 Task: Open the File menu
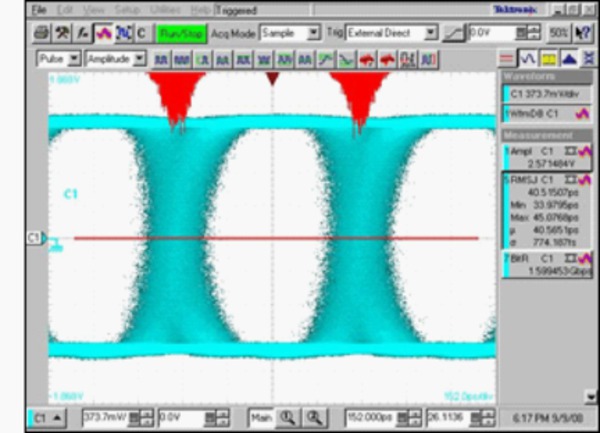[x=38, y=9]
